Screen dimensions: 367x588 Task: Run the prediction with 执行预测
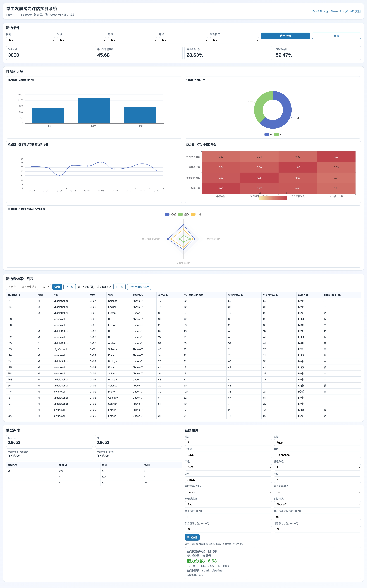pos(192,537)
